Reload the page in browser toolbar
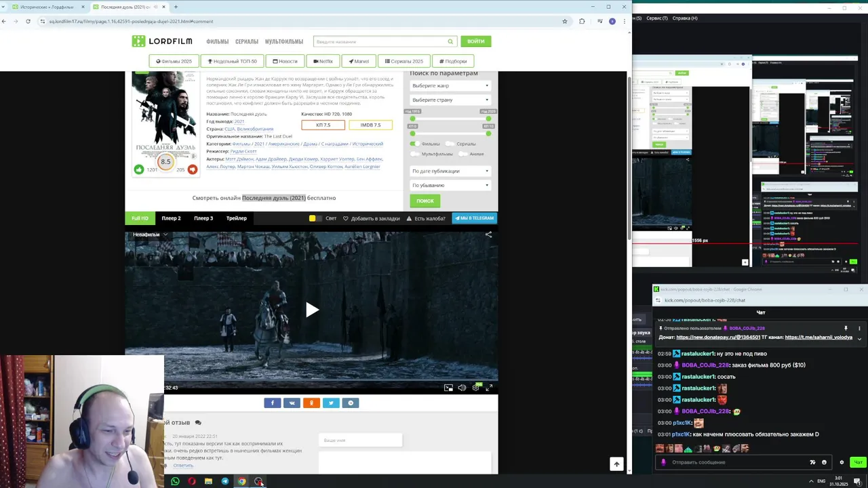Screen dimensions: 868x488 click(28, 21)
